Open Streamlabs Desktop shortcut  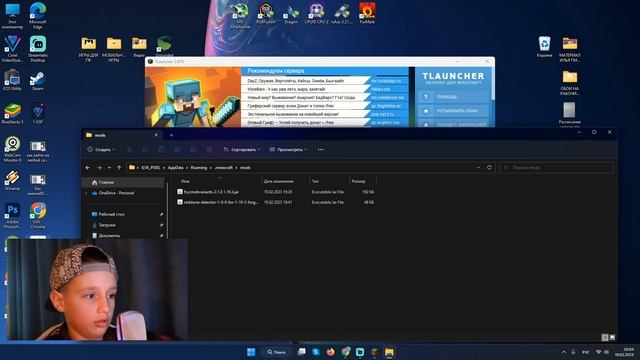coord(38,48)
